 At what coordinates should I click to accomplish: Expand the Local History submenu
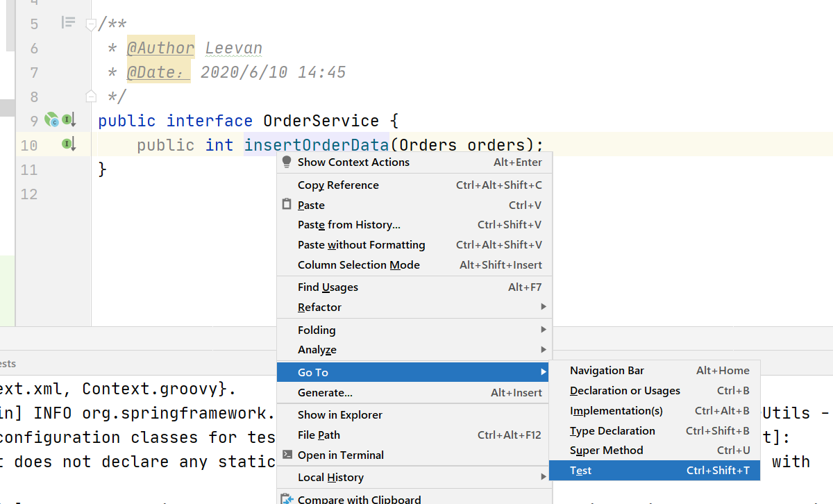click(x=414, y=478)
